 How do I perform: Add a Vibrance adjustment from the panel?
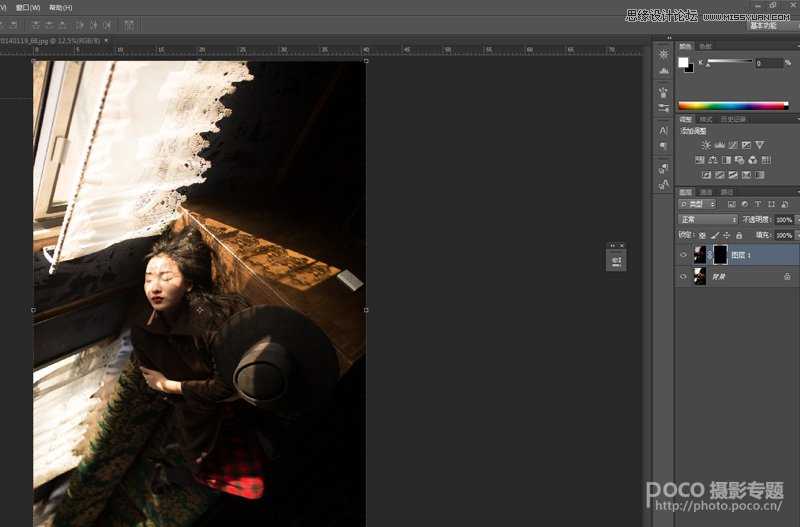(759, 145)
